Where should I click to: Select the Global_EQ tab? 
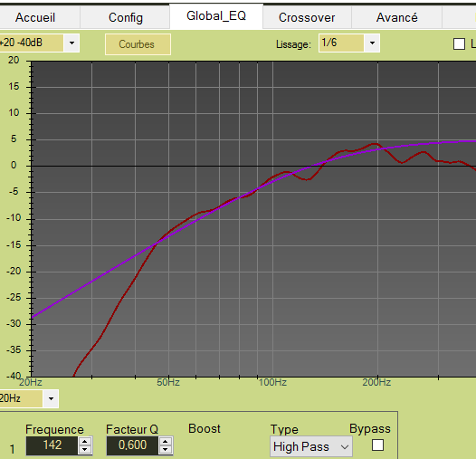click(216, 16)
